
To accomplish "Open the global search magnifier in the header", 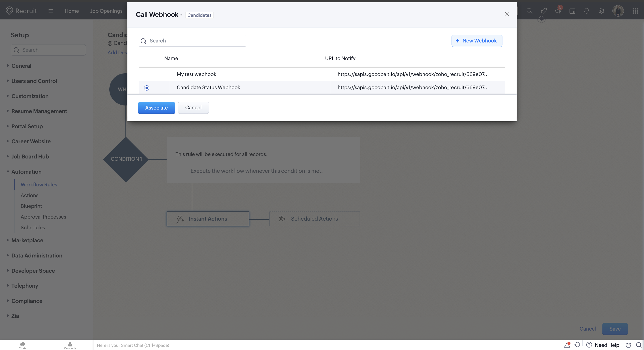I will [529, 11].
